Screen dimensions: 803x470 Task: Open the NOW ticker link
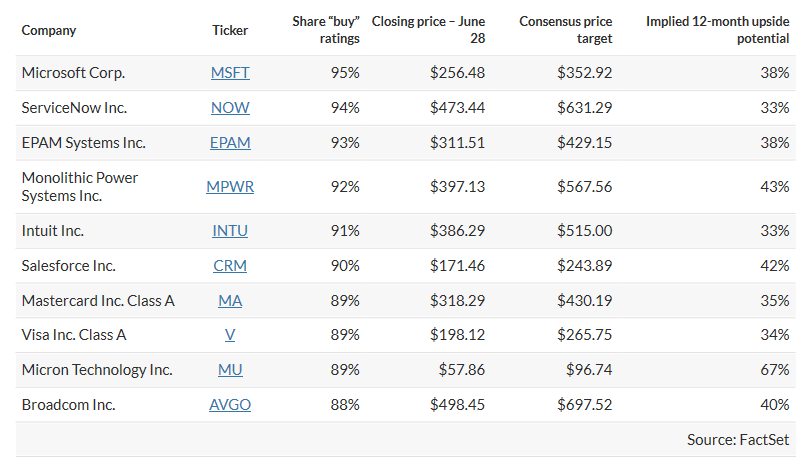pos(230,108)
